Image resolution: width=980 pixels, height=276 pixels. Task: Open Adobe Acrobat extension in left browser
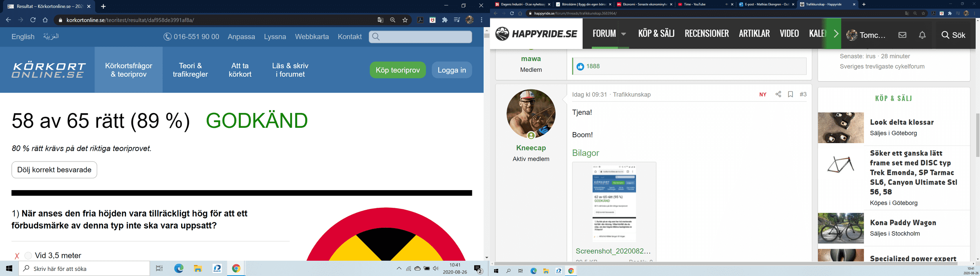[x=420, y=20]
